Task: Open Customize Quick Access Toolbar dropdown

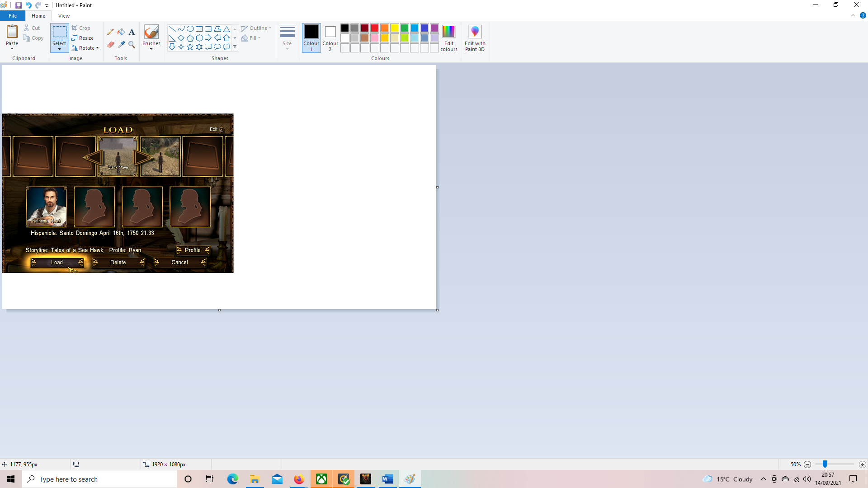Action: tap(47, 6)
